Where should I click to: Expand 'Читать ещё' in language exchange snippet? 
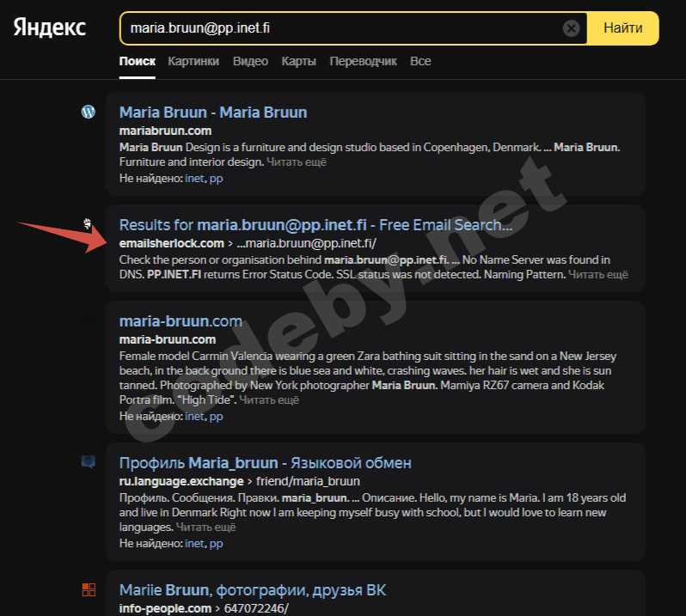206,528
